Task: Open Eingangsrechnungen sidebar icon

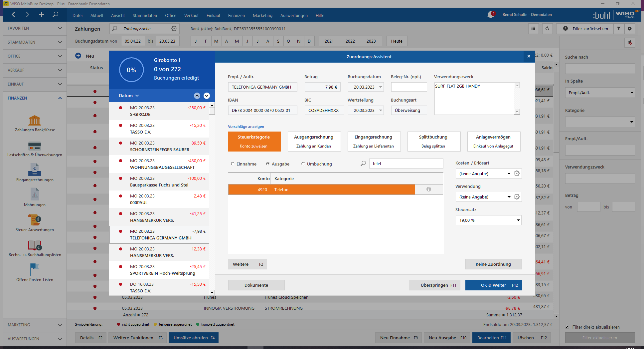Action: tap(35, 170)
